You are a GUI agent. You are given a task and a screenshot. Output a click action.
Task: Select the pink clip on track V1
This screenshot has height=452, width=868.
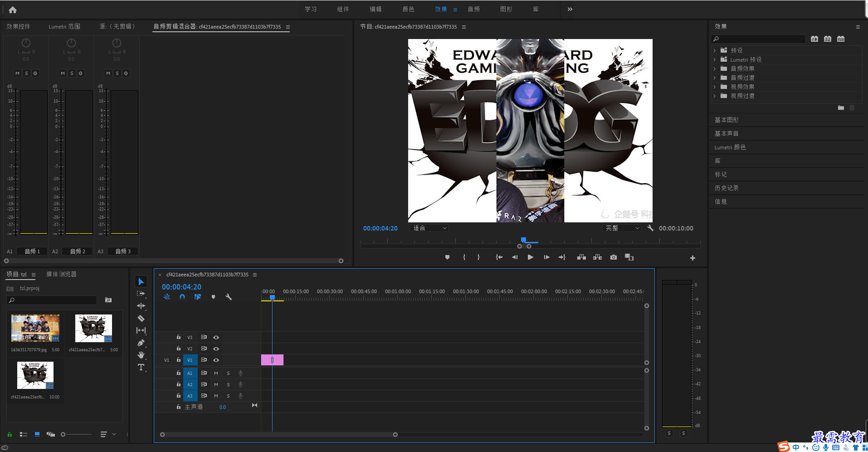point(272,360)
